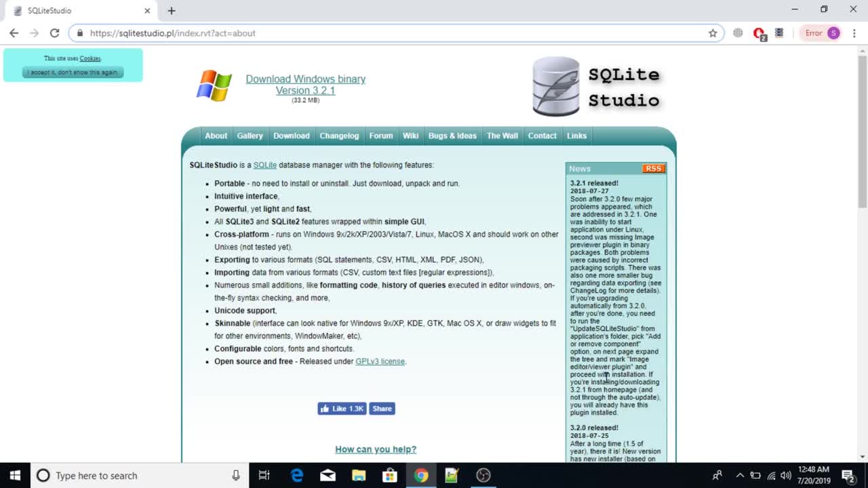Click the red extension icon with badge 2

point(759,33)
